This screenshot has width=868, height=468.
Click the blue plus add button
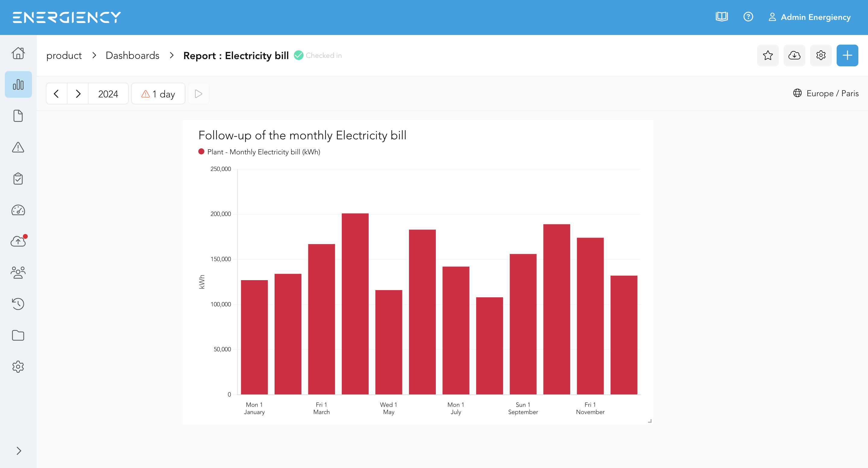(x=847, y=55)
